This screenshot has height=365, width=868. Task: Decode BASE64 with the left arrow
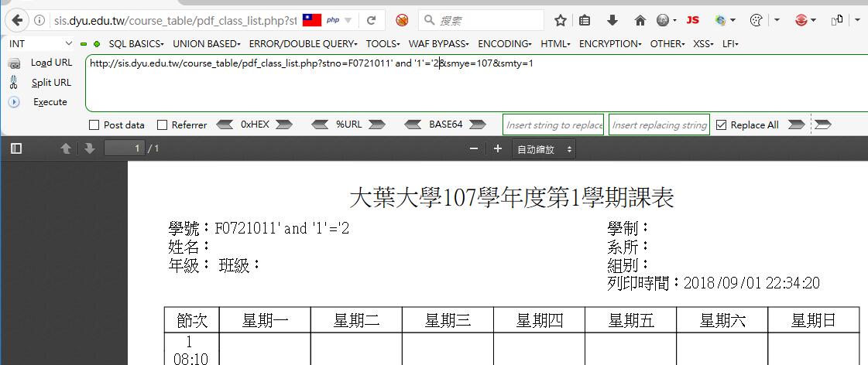413,125
